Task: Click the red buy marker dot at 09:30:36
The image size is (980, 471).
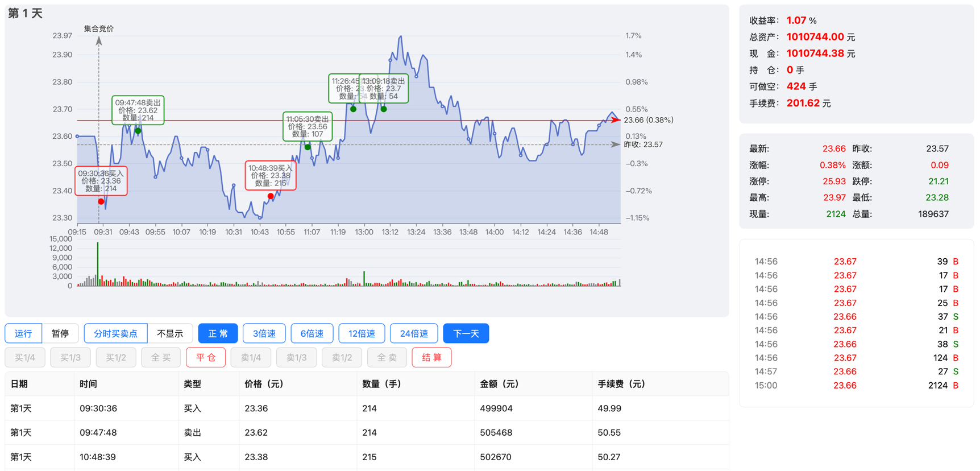Action: point(101,201)
